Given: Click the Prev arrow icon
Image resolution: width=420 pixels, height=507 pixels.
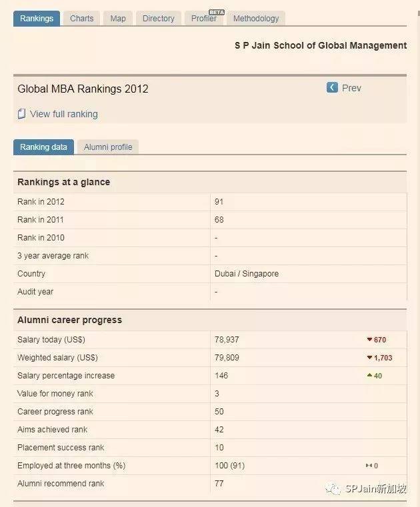Looking at the screenshot, I should [x=332, y=88].
